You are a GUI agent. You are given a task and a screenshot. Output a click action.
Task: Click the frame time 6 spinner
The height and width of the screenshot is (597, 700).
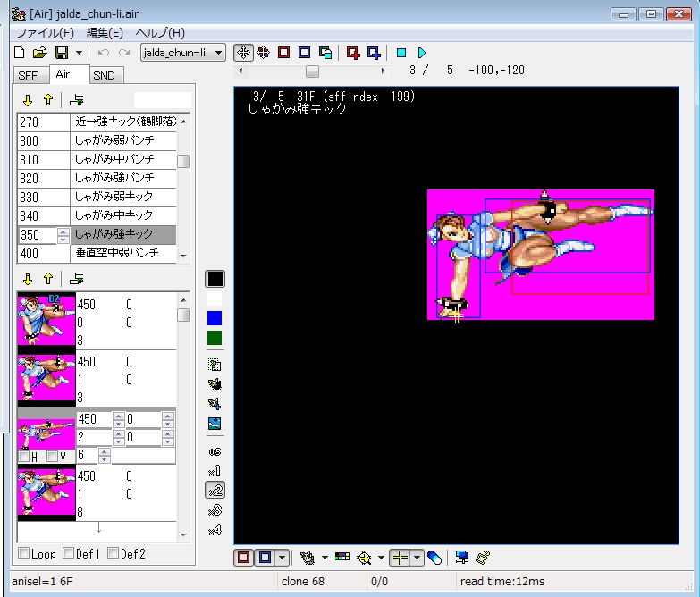tap(104, 456)
